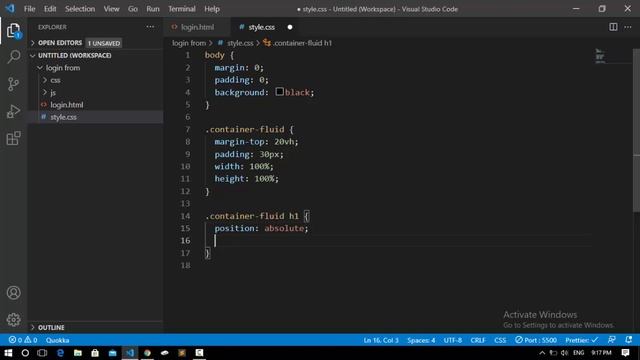Open notifications bell in status bar
This screenshot has width=640, height=360.
[x=629, y=340]
